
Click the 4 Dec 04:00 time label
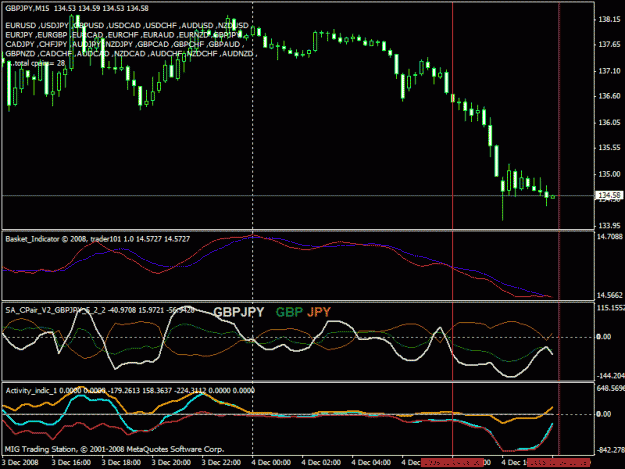(371, 463)
